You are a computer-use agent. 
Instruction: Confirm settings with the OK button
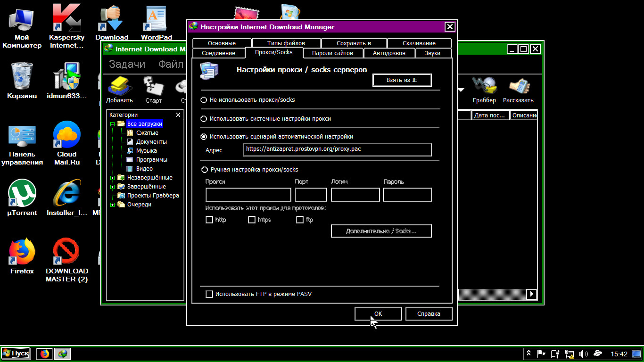(378, 313)
